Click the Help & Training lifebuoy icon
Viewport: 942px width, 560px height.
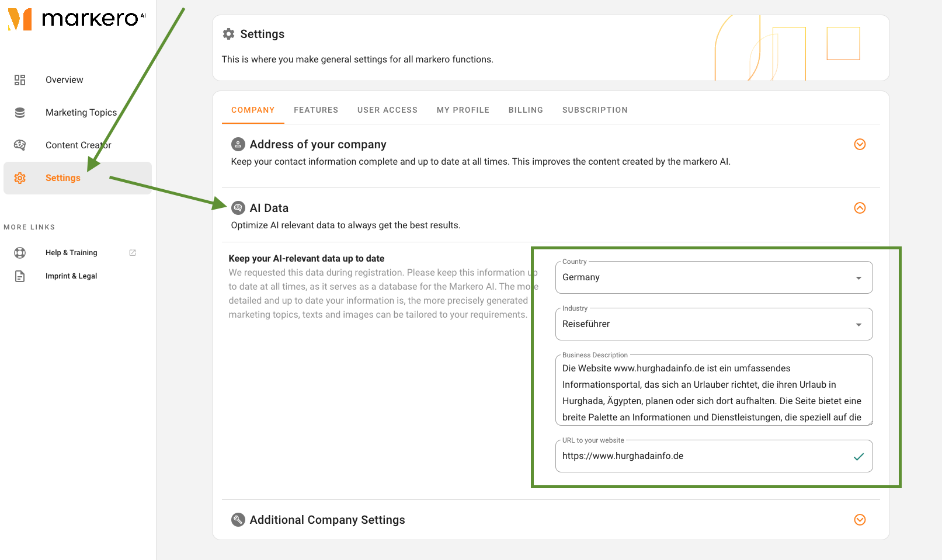point(20,253)
